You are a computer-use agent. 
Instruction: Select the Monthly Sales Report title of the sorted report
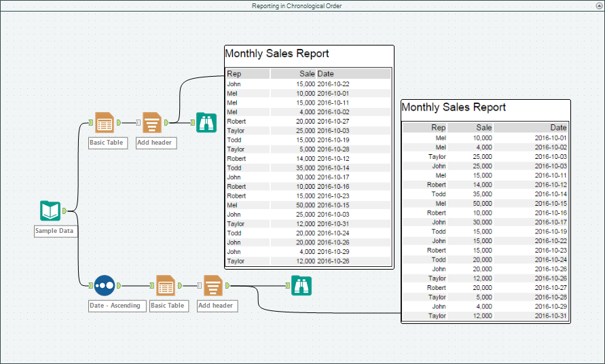454,107
